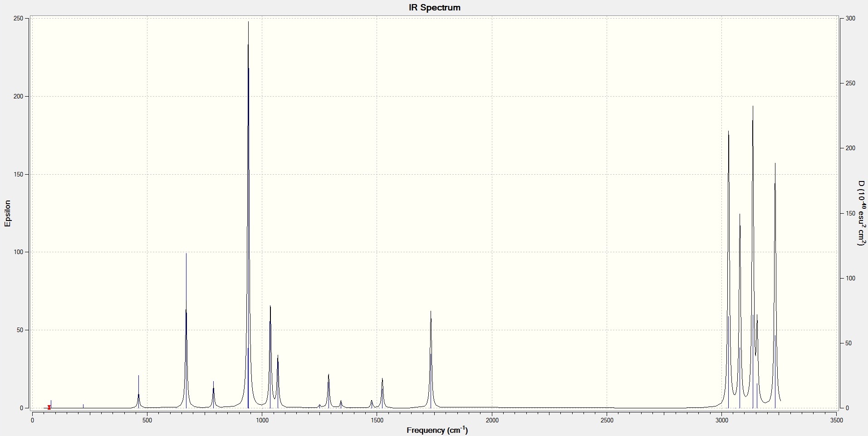Click the "1500" frequency tick label
The image size is (868, 436).
coord(377,421)
